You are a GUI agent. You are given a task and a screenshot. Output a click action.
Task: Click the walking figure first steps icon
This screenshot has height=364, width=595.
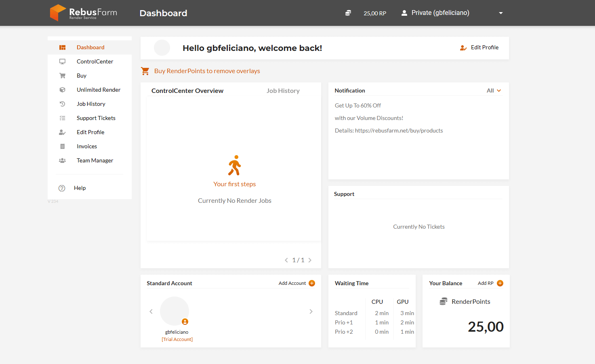[x=234, y=165]
